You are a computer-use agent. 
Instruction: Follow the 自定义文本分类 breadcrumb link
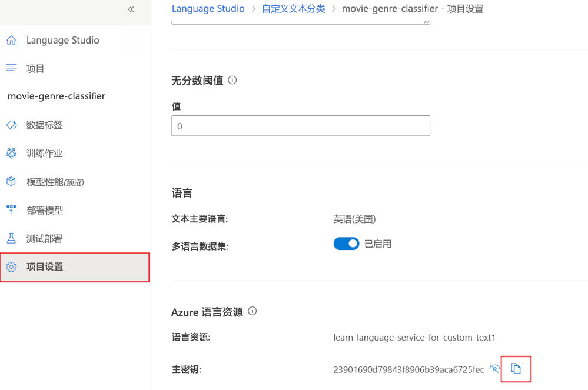293,9
